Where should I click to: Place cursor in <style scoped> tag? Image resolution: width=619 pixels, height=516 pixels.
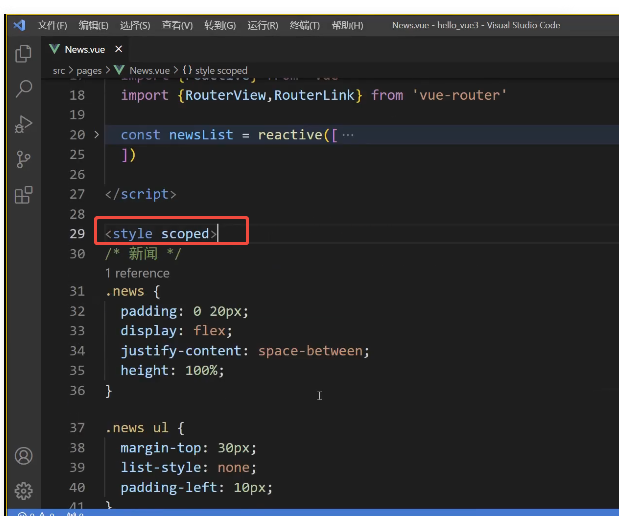161,234
